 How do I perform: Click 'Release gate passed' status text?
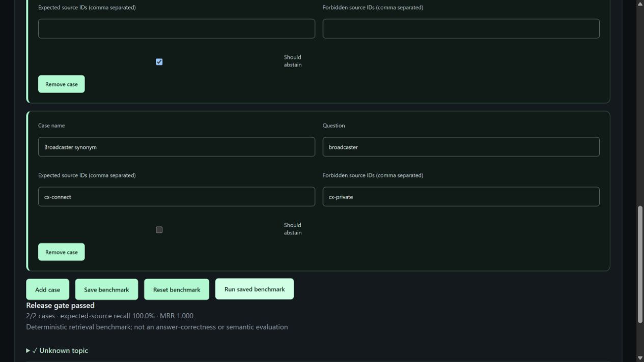tap(60, 306)
